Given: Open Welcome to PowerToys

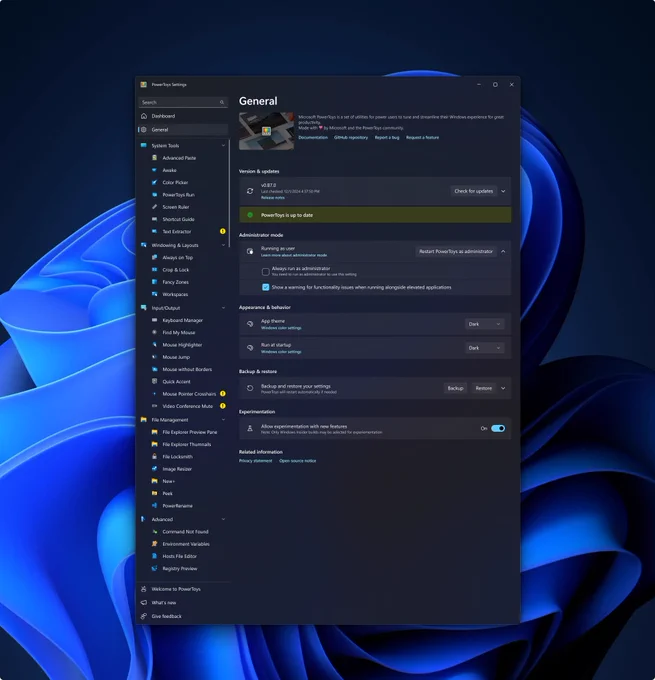Looking at the screenshot, I should [x=183, y=589].
